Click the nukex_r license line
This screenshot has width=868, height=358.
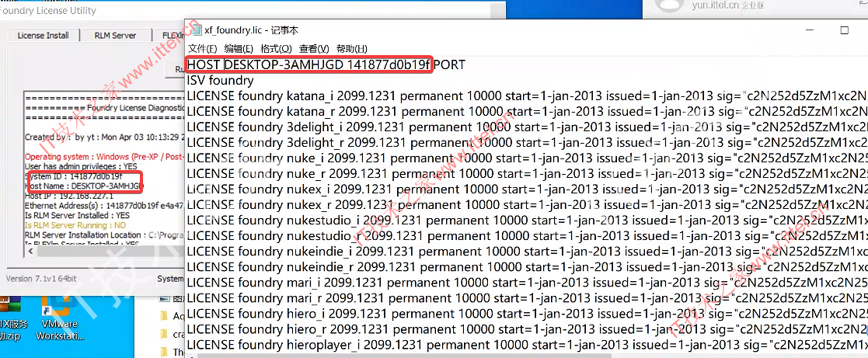click(x=527, y=205)
